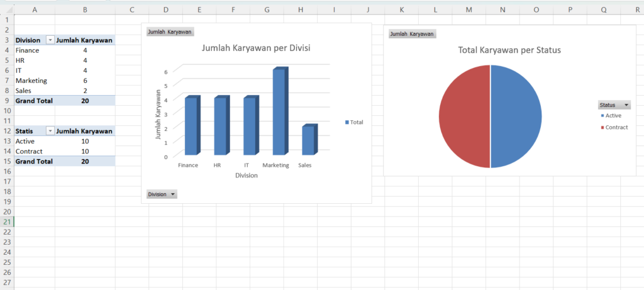The width and height of the screenshot is (644, 290).
Task: Select the Marketing value 6 cell
Action: [x=85, y=81]
